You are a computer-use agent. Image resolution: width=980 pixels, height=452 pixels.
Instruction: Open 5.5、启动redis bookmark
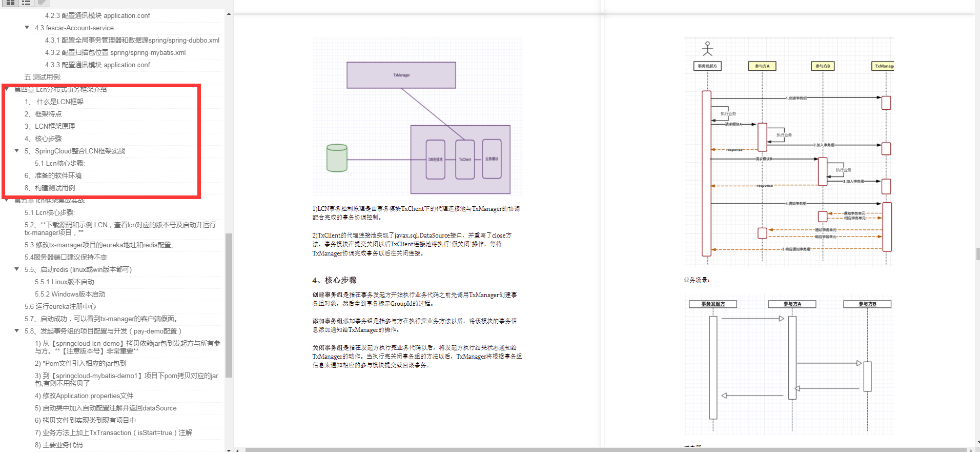pyautogui.click(x=78, y=269)
